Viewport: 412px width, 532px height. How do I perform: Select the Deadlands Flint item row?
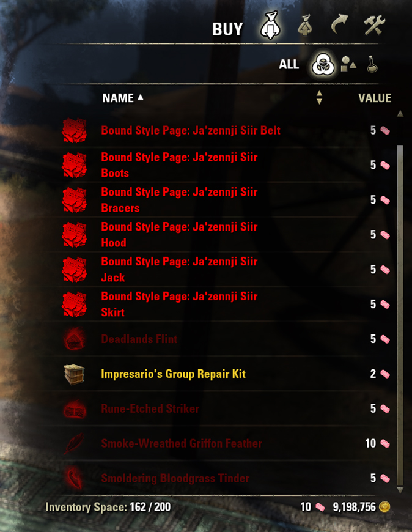click(225, 339)
